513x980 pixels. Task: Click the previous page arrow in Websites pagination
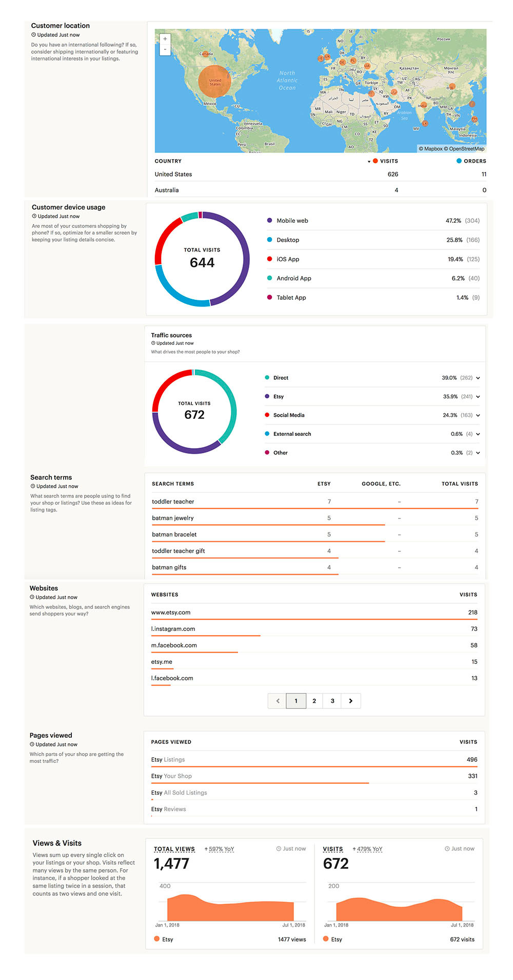point(278,701)
